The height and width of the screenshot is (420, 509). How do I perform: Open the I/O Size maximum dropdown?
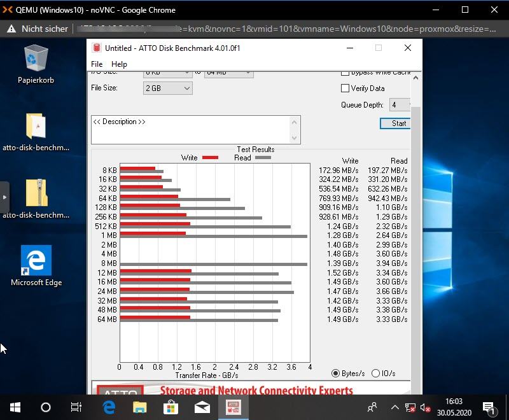pyautogui.click(x=228, y=74)
